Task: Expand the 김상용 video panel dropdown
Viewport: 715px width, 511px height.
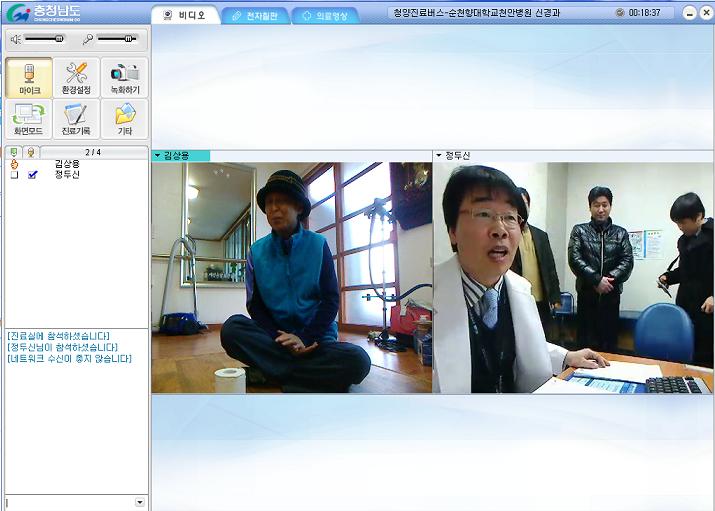Action: pos(157,156)
